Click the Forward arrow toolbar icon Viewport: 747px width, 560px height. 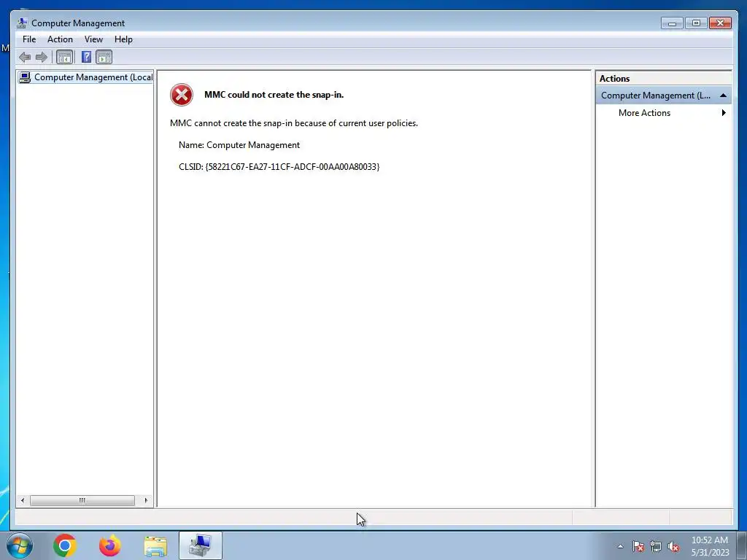[42, 58]
